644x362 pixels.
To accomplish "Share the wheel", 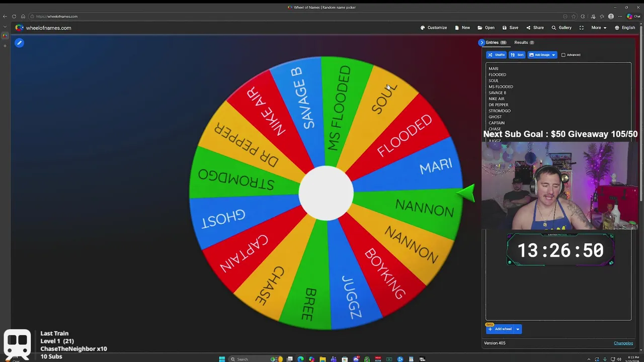I will point(535,28).
